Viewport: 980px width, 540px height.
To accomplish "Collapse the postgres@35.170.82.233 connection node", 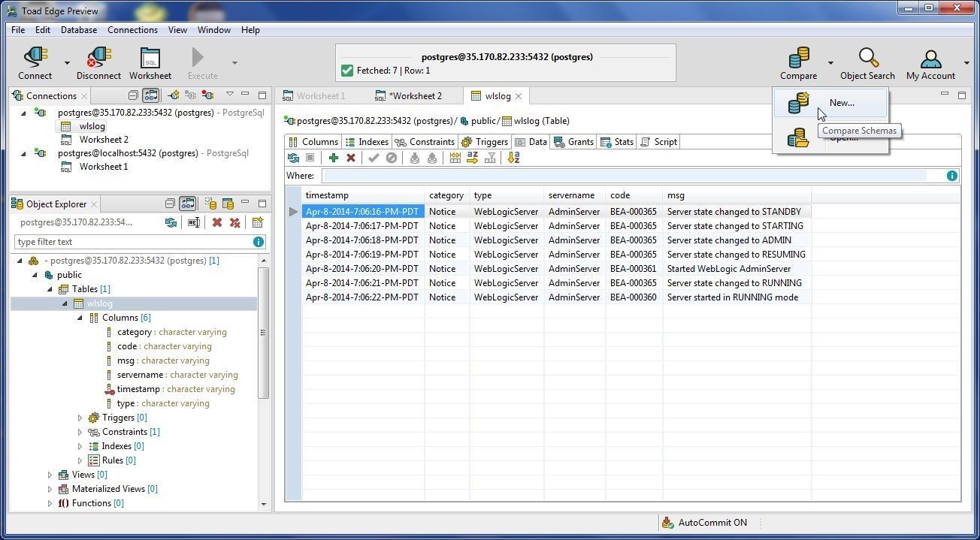I will pyautogui.click(x=23, y=113).
